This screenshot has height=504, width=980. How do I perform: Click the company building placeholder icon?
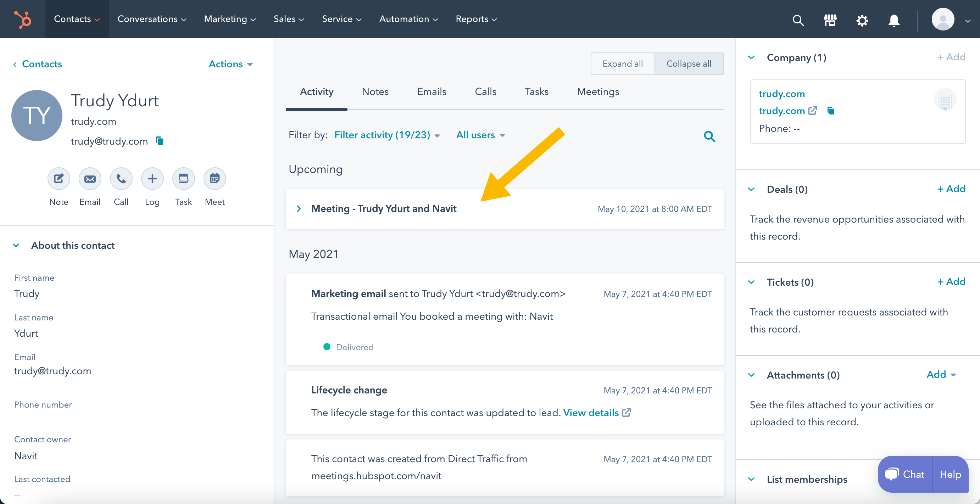[x=945, y=100]
